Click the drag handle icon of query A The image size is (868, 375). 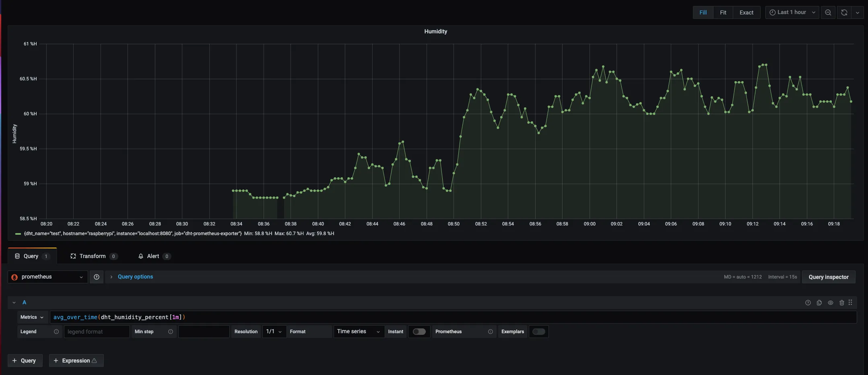(x=850, y=302)
